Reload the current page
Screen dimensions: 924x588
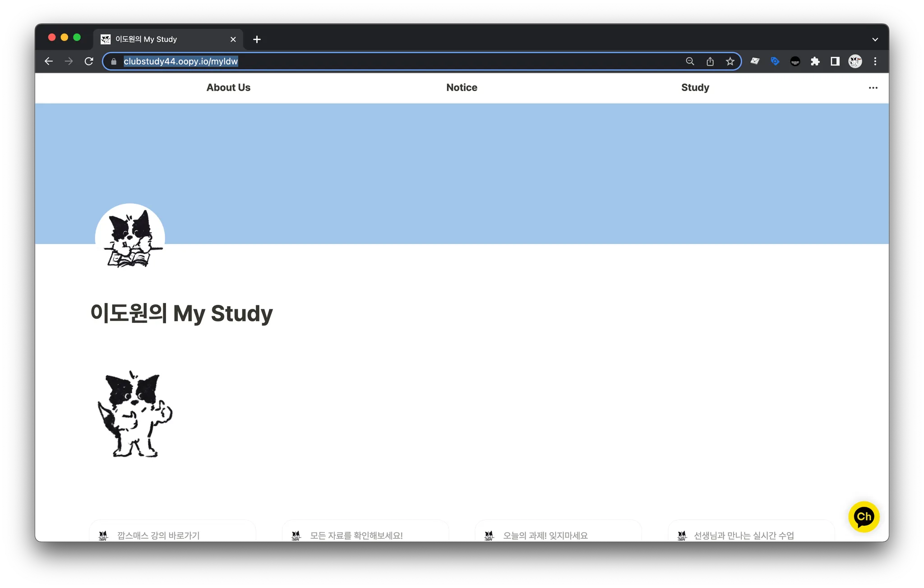(89, 61)
